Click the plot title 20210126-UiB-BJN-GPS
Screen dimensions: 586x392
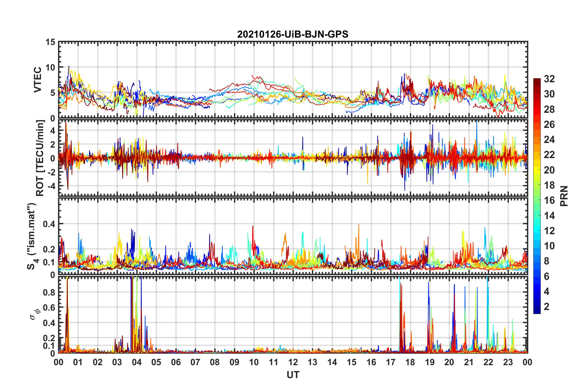[x=293, y=34]
